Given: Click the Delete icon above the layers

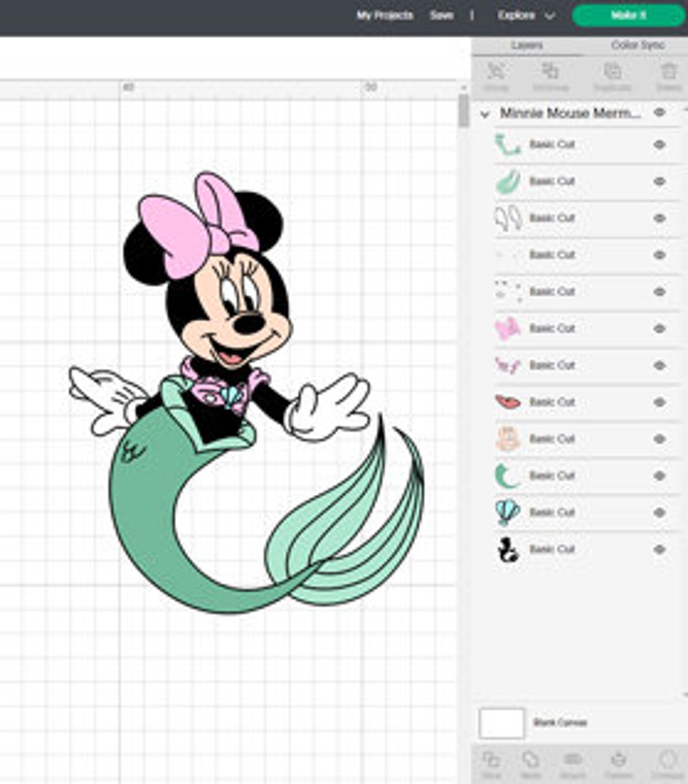Looking at the screenshot, I should tap(667, 72).
